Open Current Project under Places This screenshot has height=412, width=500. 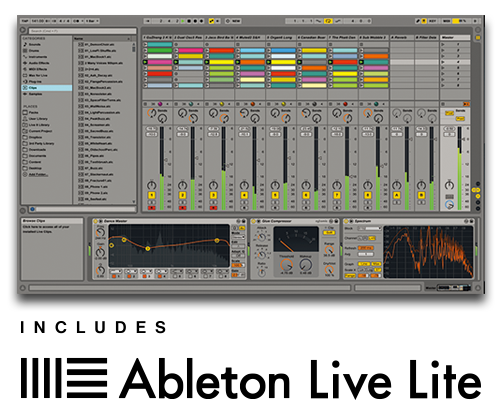[40, 131]
